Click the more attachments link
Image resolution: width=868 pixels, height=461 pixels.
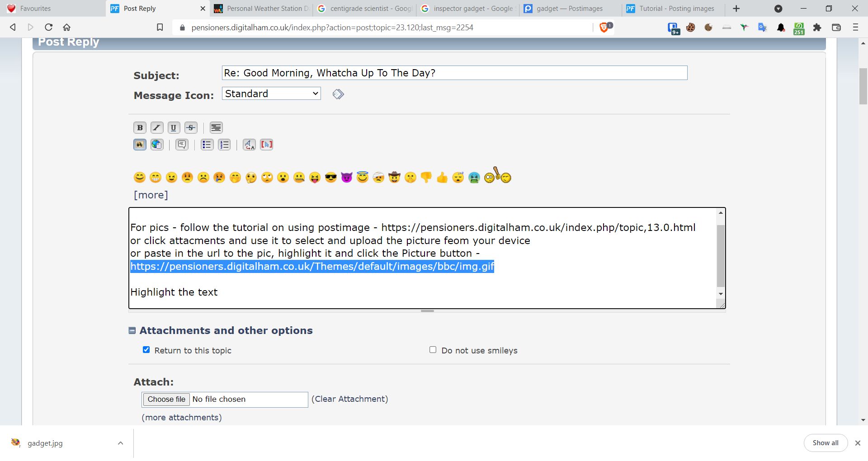pyautogui.click(x=182, y=418)
